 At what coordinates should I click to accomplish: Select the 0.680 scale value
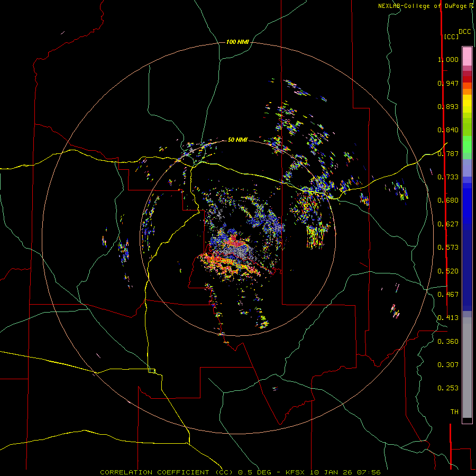pyautogui.click(x=448, y=200)
